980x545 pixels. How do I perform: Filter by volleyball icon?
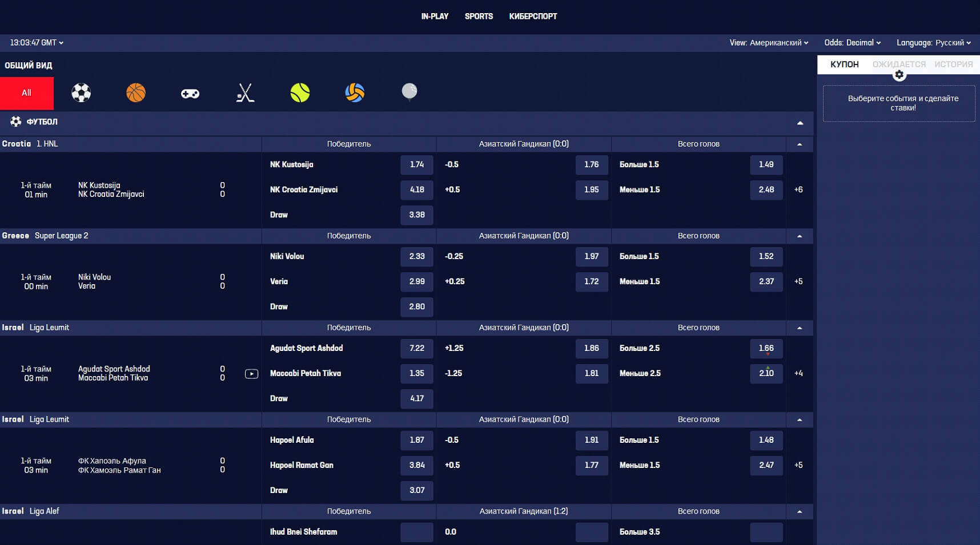[355, 92]
